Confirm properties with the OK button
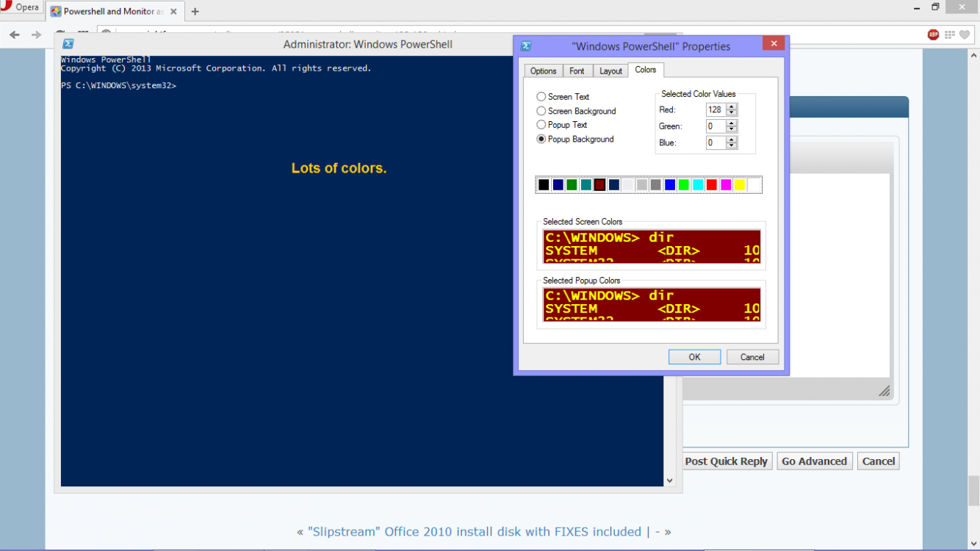Viewport: 980px width, 551px height. (694, 357)
